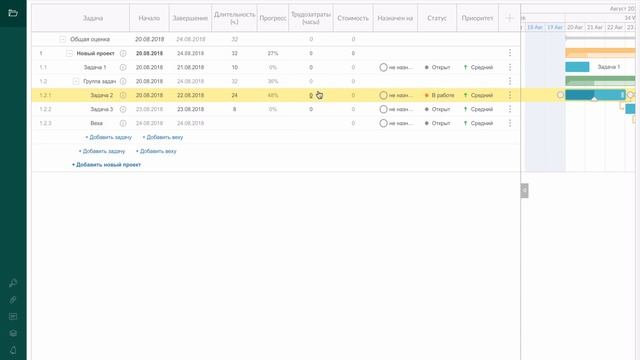Screen dimensions: 640x360
Task: Add a new column with plus icon
Action: tap(509, 18)
